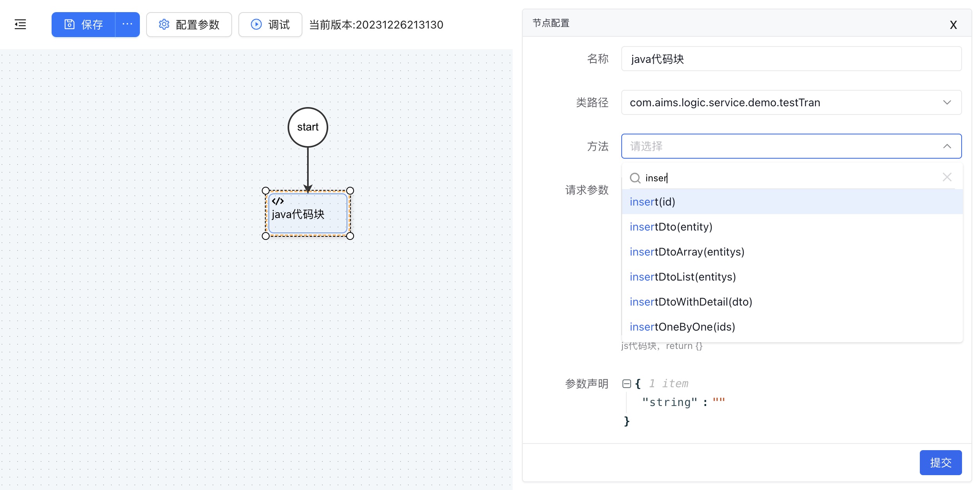Click the 提交 submit button
This screenshot has width=980, height=490.
(940, 463)
